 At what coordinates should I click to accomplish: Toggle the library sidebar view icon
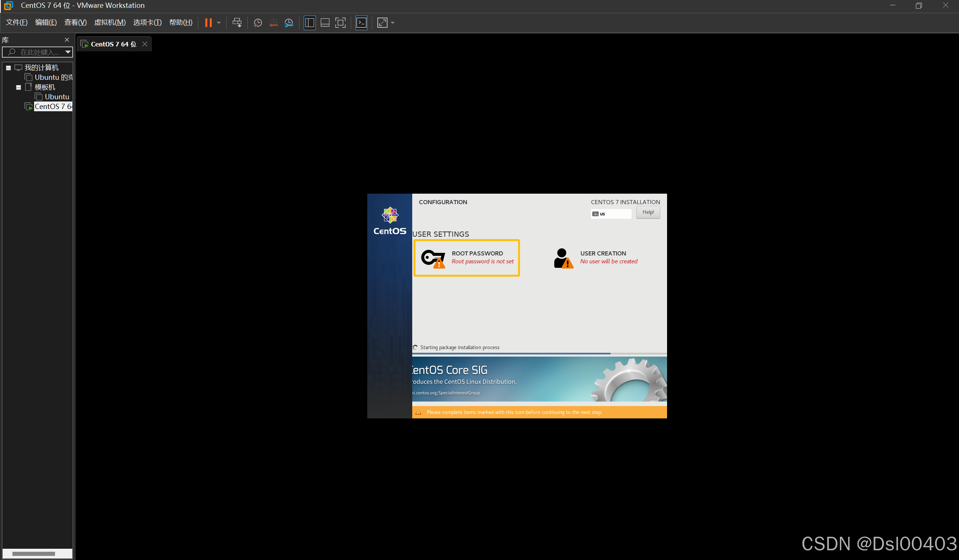coord(310,23)
